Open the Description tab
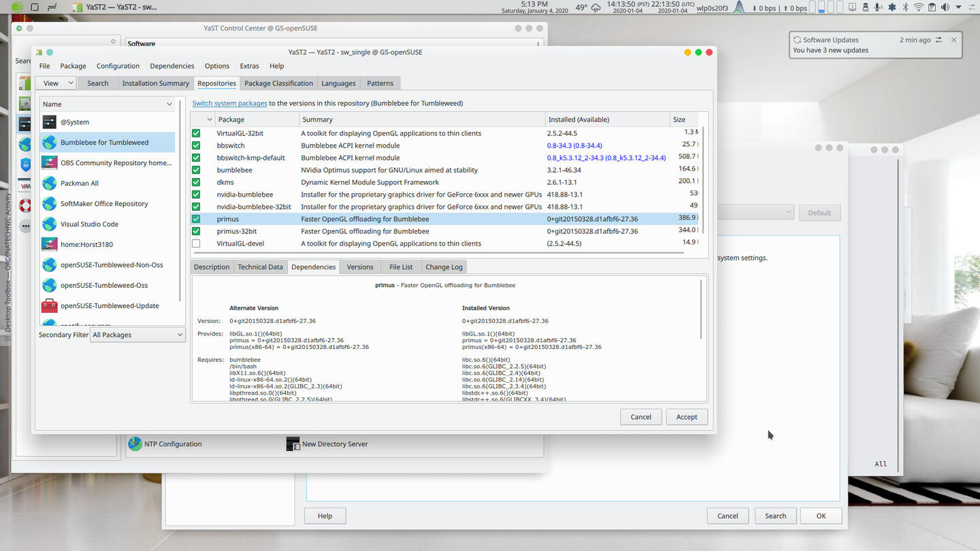The height and width of the screenshot is (551, 980). click(x=212, y=267)
